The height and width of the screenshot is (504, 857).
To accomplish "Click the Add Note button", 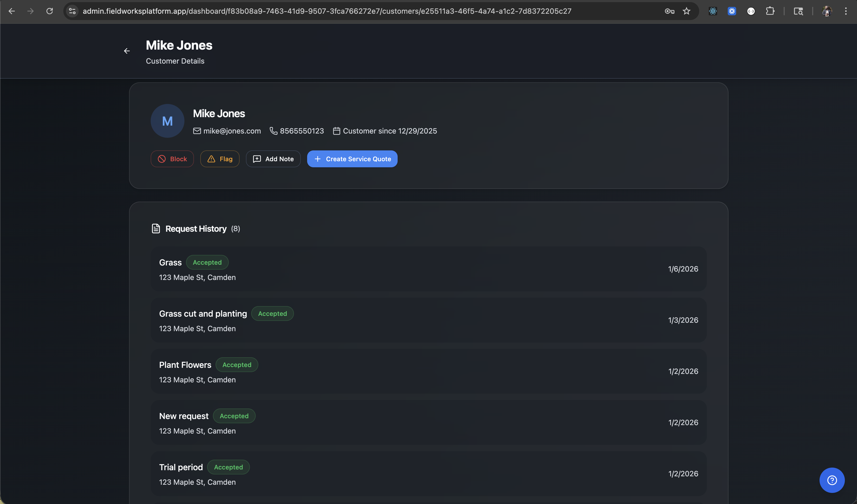I will tap(273, 159).
